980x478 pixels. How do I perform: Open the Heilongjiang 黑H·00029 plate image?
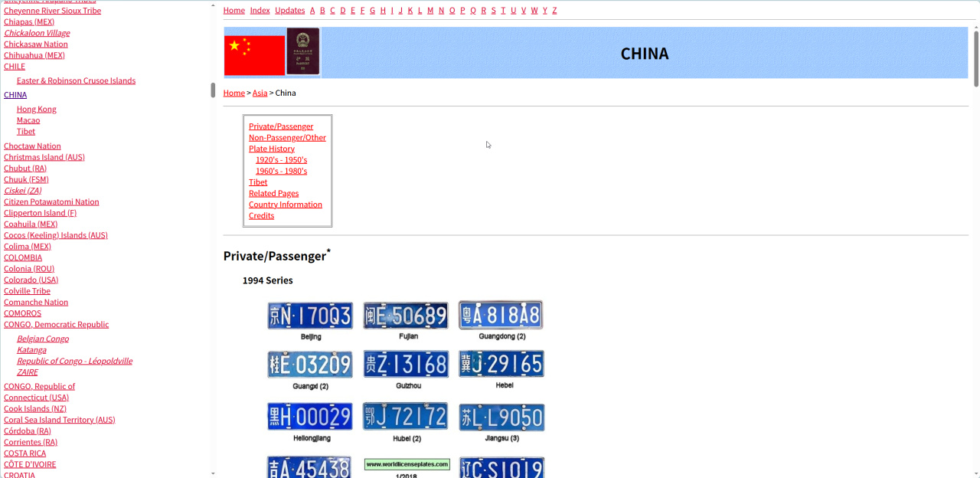tap(310, 417)
